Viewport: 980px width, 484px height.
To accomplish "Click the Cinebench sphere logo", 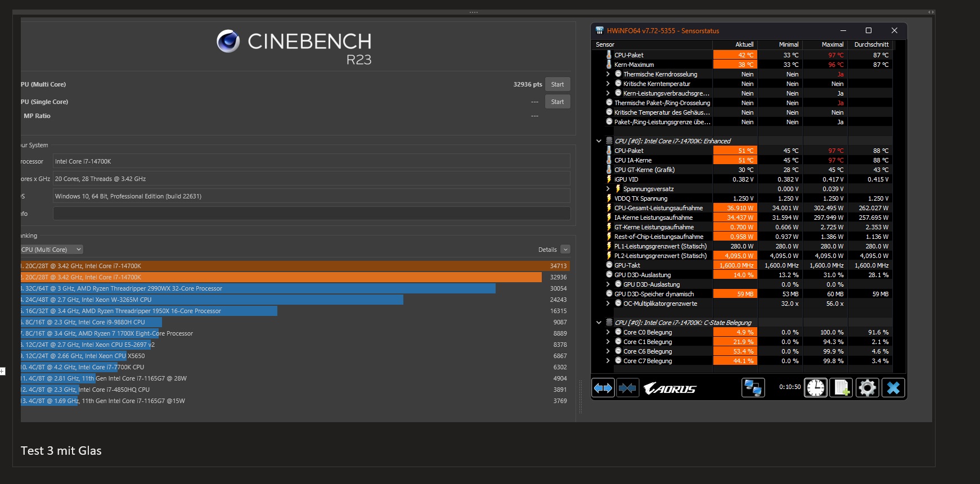I will click(228, 41).
